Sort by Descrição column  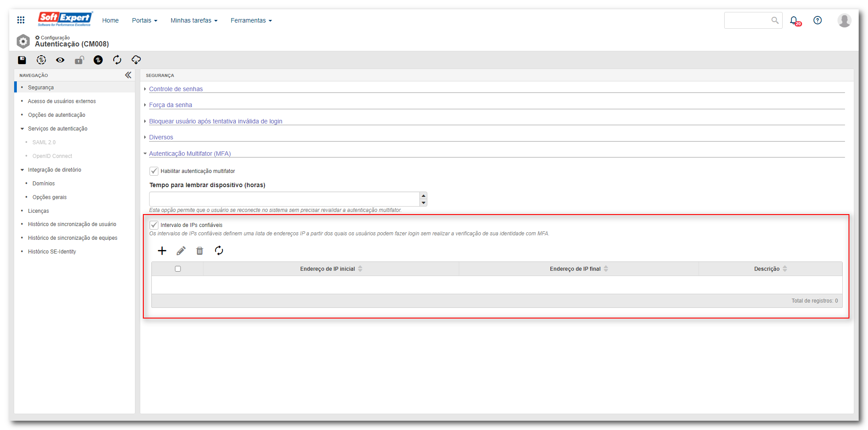pyautogui.click(x=770, y=269)
